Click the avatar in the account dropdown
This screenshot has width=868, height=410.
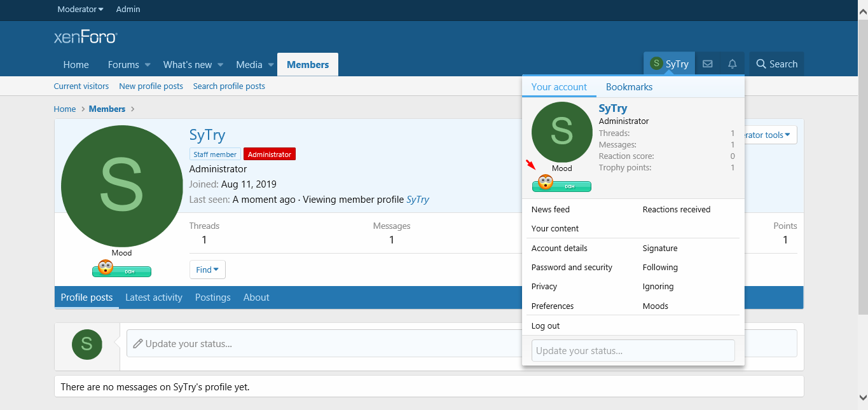561,132
